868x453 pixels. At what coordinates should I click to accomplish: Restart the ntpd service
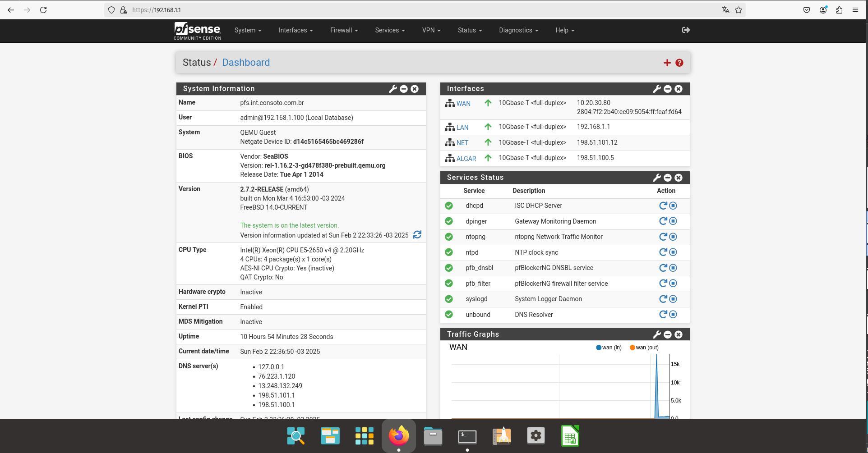663,252
